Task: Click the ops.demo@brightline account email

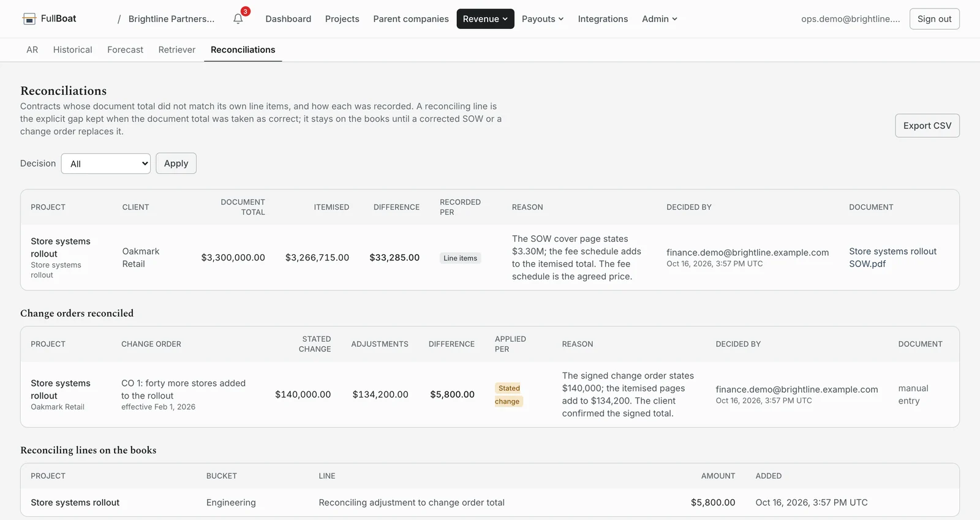Action: (851, 19)
